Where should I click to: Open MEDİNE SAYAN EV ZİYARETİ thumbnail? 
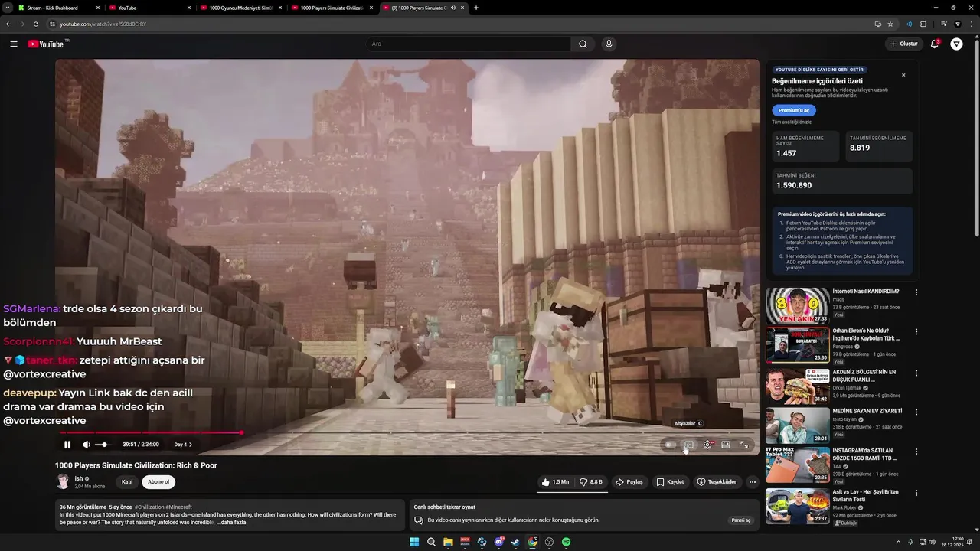(x=797, y=425)
